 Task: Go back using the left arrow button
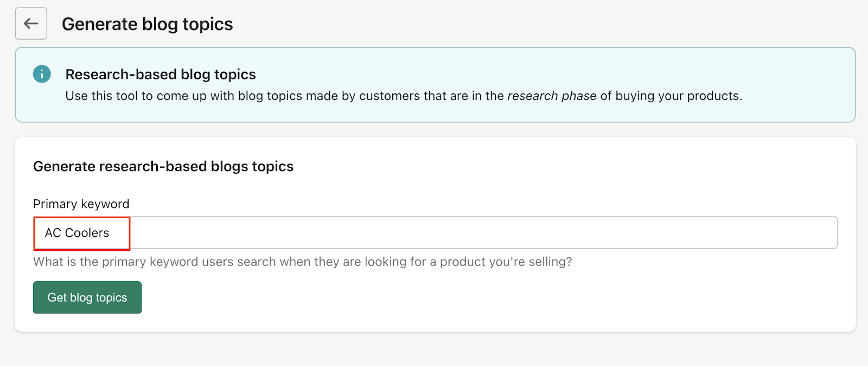pos(31,23)
